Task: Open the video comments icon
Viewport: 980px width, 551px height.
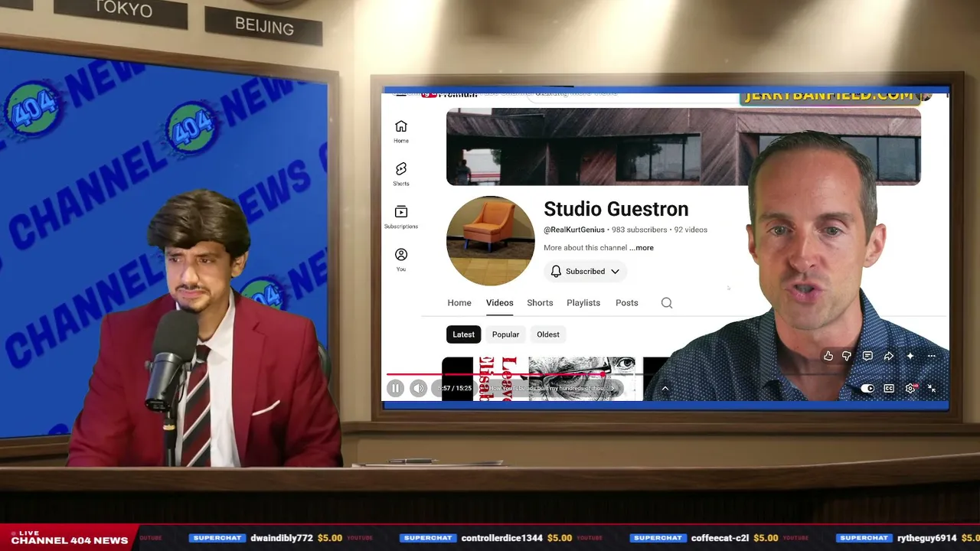Action: (x=867, y=356)
